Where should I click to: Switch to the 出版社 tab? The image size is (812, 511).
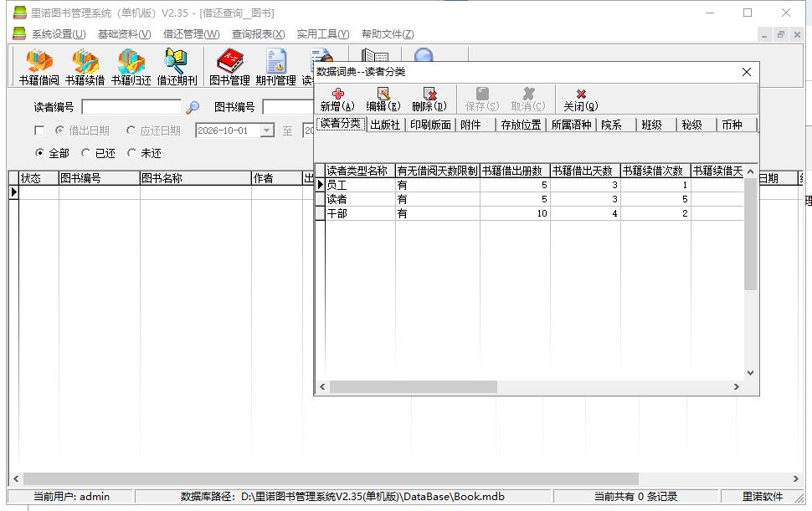(x=385, y=125)
